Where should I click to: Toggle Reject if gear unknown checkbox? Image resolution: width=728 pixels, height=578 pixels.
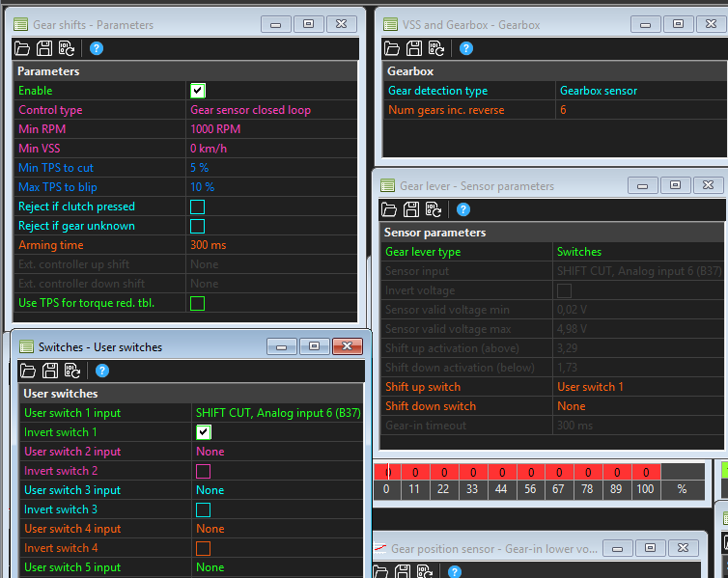click(197, 226)
